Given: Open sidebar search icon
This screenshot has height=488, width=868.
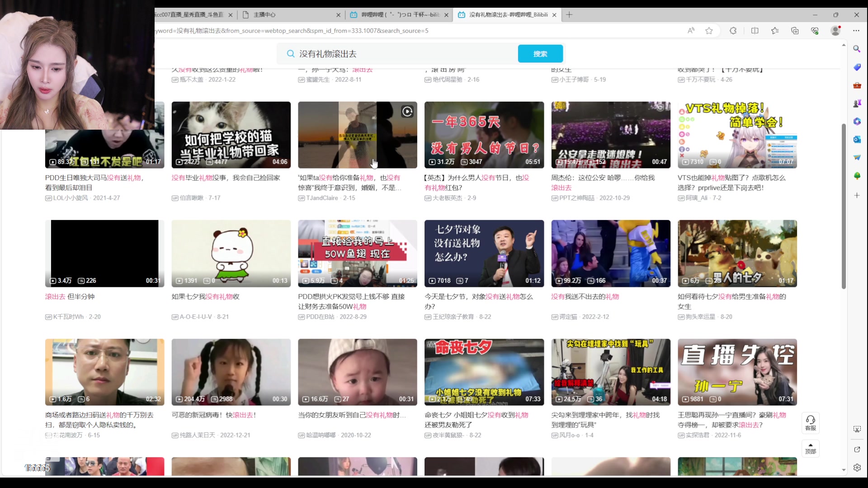Looking at the screenshot, I should (857, 49).
